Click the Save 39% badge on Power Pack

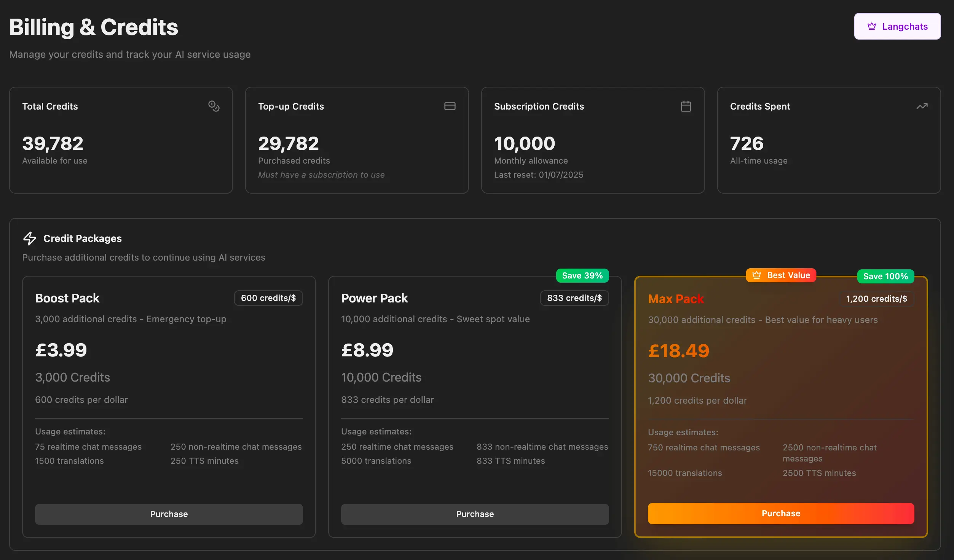pyautogui.click(x=582, y=275)
